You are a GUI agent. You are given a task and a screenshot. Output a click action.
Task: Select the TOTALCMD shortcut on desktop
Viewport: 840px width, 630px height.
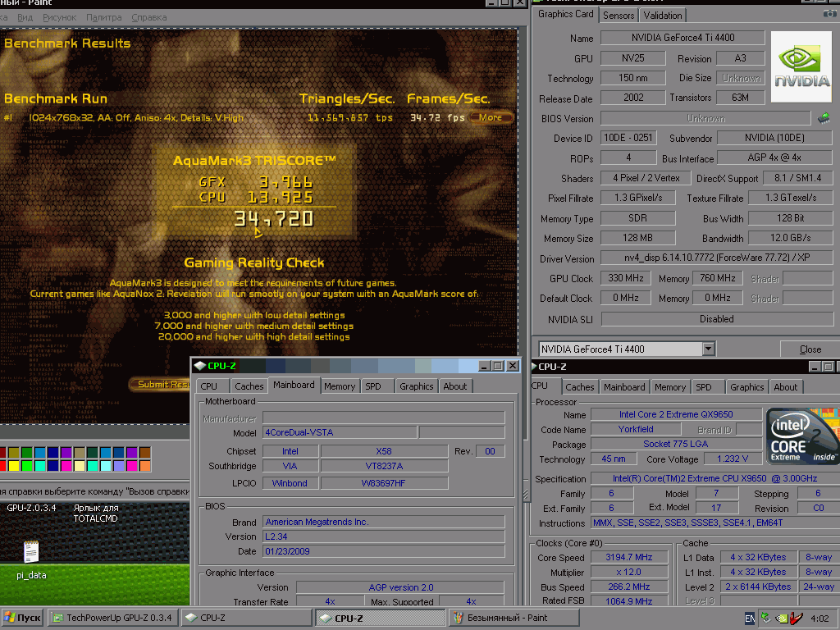click(95, 513)
